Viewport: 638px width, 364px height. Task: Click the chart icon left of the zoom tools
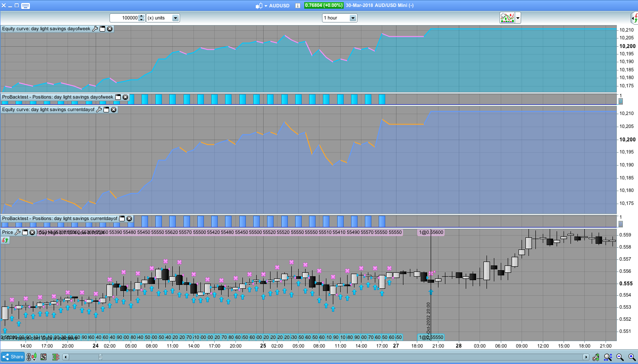point(596,357)
